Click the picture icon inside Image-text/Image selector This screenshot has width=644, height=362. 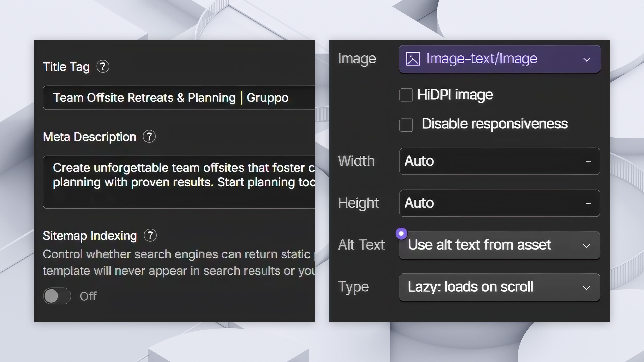point(413,58)
